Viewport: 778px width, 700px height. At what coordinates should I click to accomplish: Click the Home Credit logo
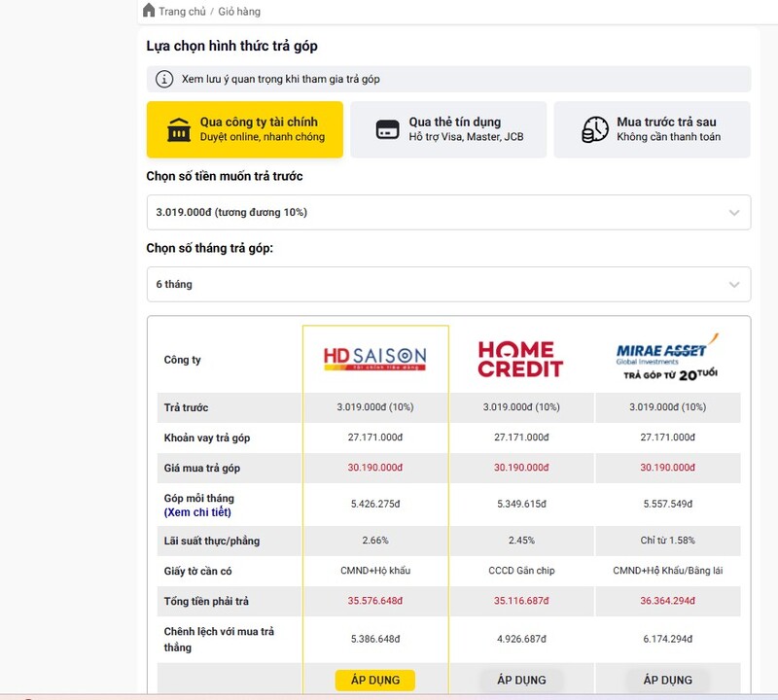[x=520, y=360]
